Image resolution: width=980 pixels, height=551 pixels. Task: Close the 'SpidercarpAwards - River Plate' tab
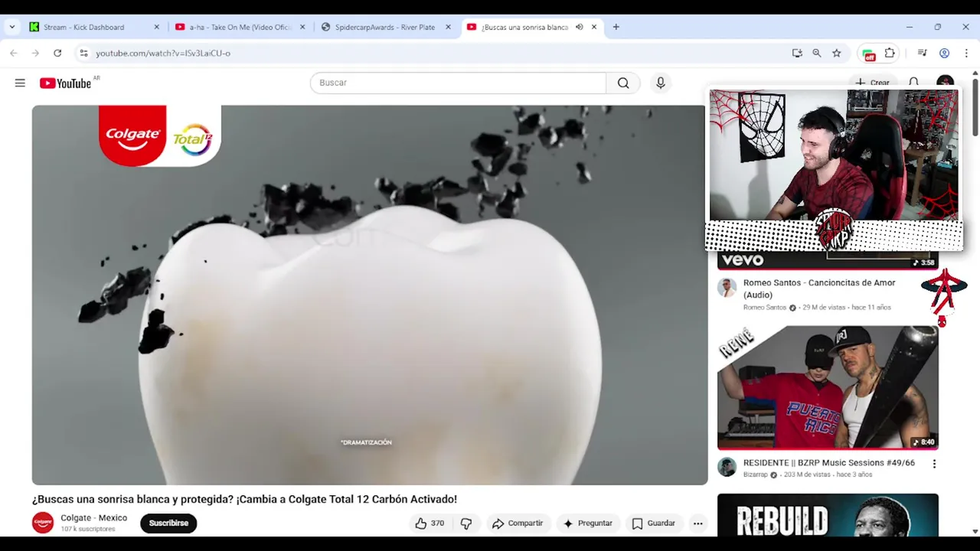449,27
